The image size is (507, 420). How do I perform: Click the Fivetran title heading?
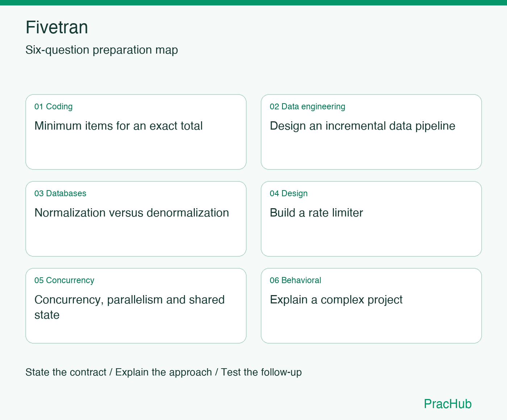coord(57,27)
